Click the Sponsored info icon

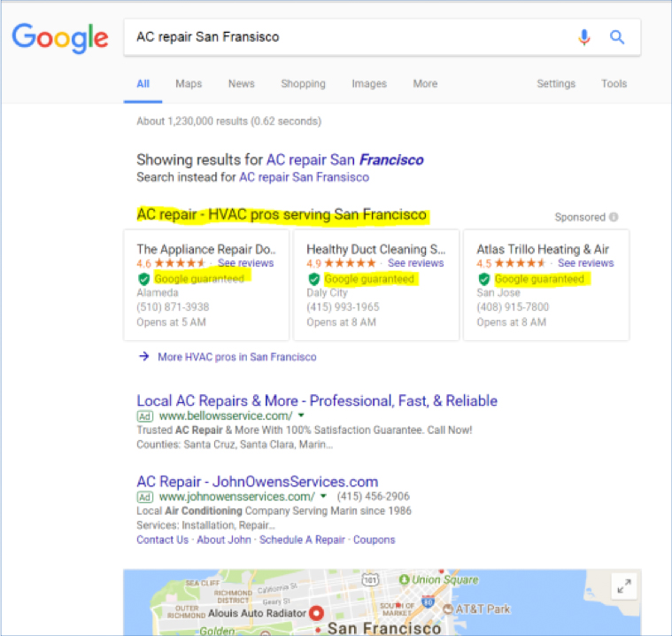pyautogui.click(x=614, y=217)
